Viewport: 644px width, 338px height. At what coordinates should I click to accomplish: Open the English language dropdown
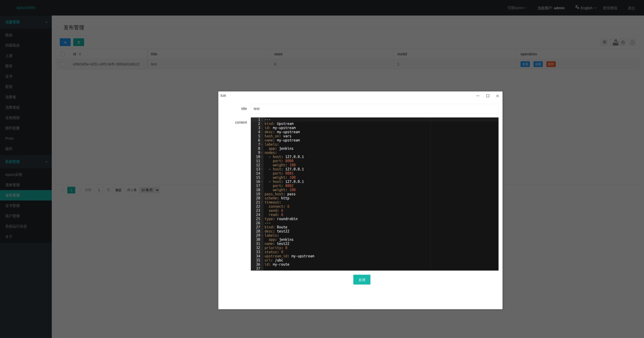point(586,8)
